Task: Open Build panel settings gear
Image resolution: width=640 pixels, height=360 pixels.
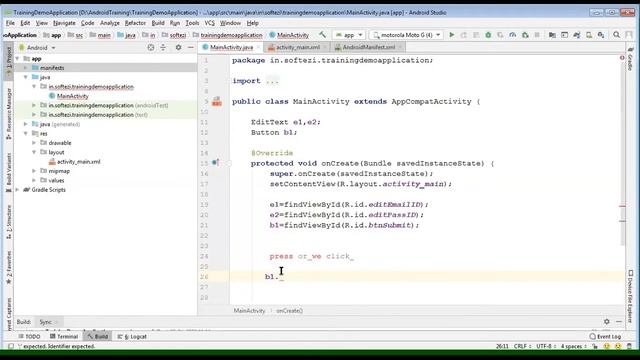Action: click(607, 322)
